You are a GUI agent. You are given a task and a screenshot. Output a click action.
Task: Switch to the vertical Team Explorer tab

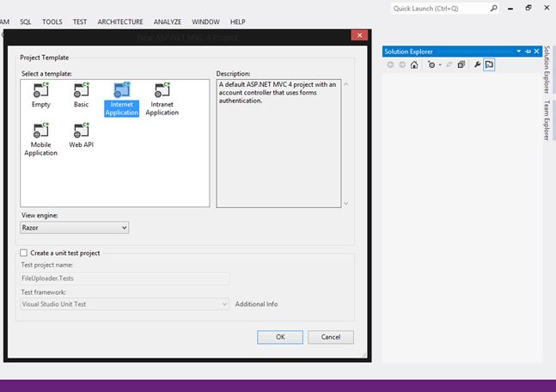tap(547, 120)
